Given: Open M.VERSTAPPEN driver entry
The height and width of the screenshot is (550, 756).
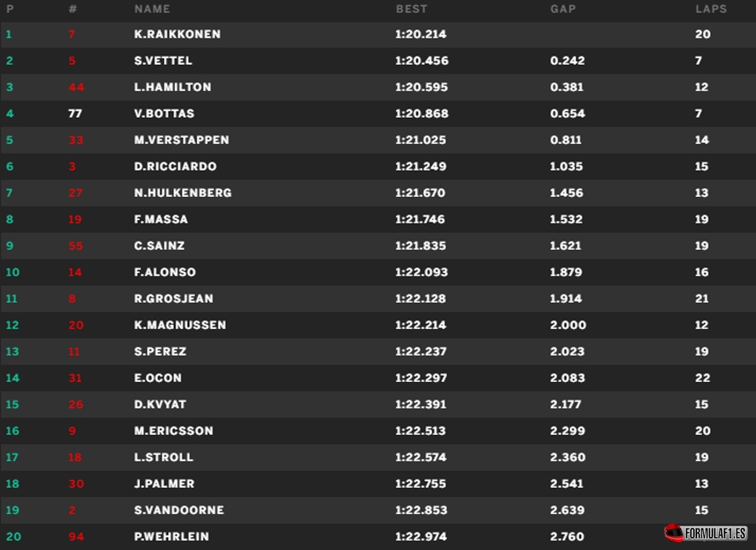Looking at the screenshot, I should click(x=181, y=141).
